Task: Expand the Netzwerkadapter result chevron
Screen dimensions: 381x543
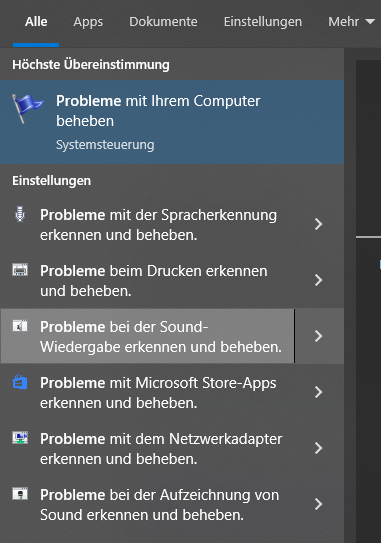Action: pyautogui.click(x=319, y=448)
